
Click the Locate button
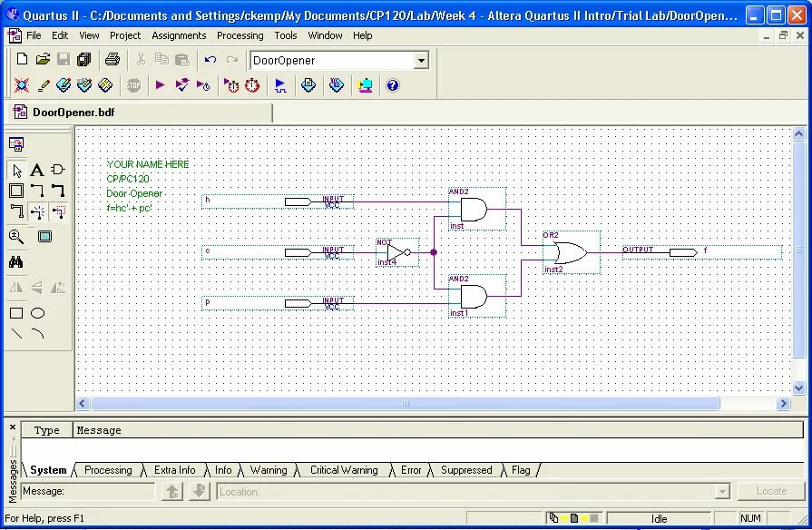770,490
